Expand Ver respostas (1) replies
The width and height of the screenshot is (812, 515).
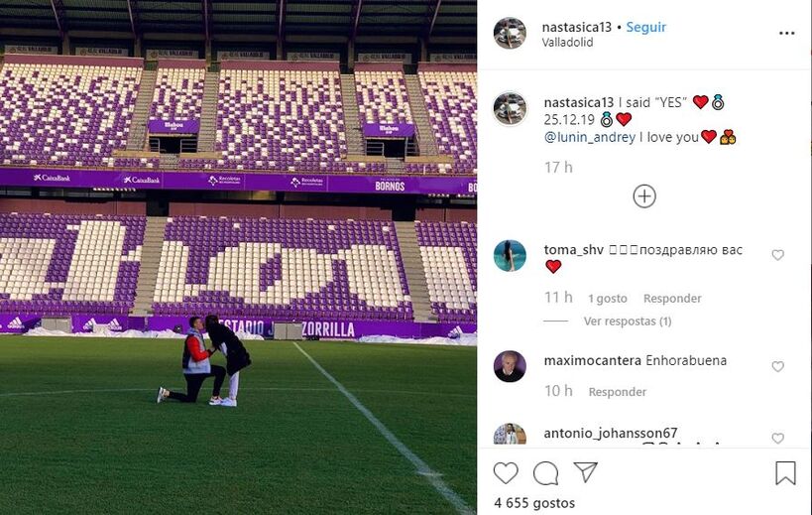tap(628, 322)
